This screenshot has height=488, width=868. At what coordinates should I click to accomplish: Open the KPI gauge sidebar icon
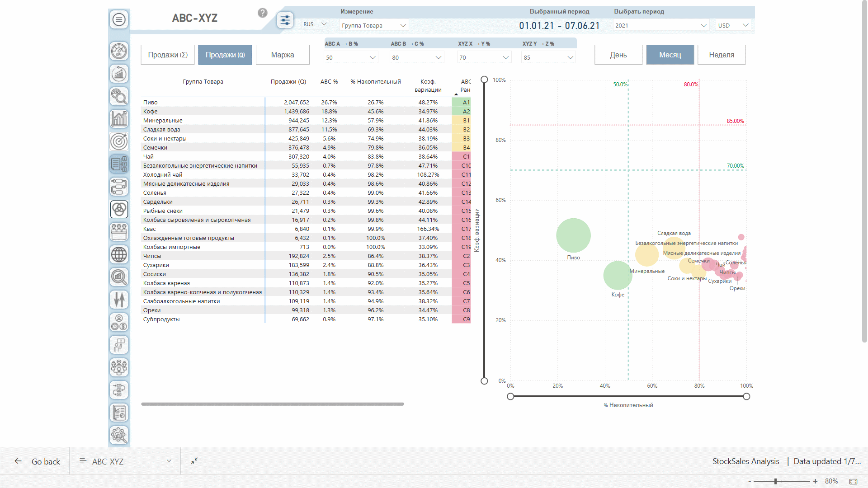(119, 51)
